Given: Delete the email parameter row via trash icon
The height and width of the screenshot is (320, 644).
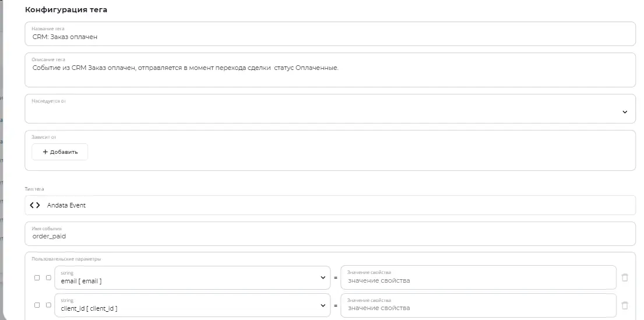Looking at the screenshot, I should (625, 277).
